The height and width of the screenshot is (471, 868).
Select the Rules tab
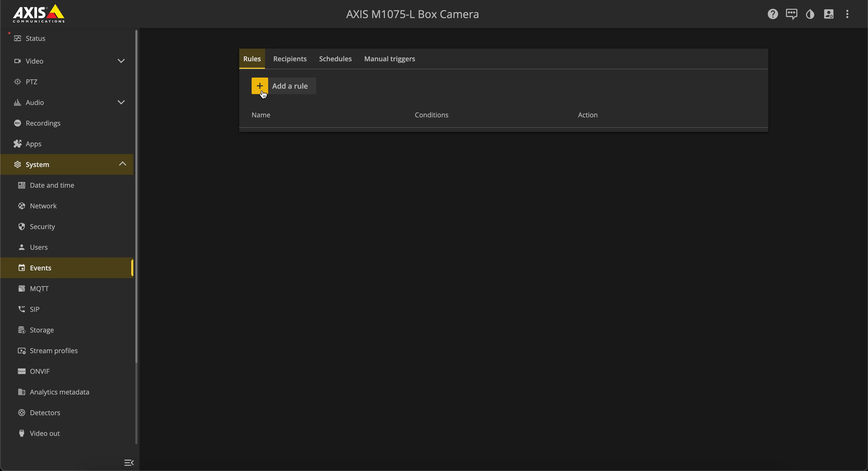252,59
